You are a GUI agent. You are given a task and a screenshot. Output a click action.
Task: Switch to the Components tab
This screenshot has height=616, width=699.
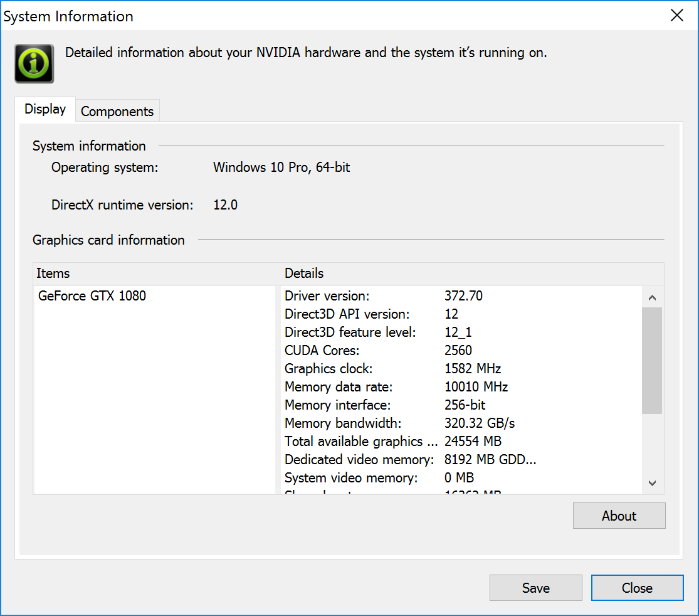(117, 111)
